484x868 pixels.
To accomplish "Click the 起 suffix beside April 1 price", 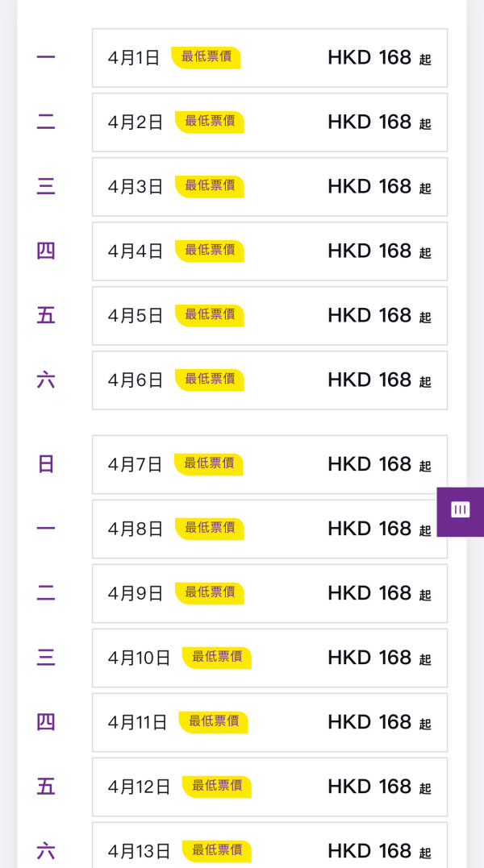I will [425, 60].
